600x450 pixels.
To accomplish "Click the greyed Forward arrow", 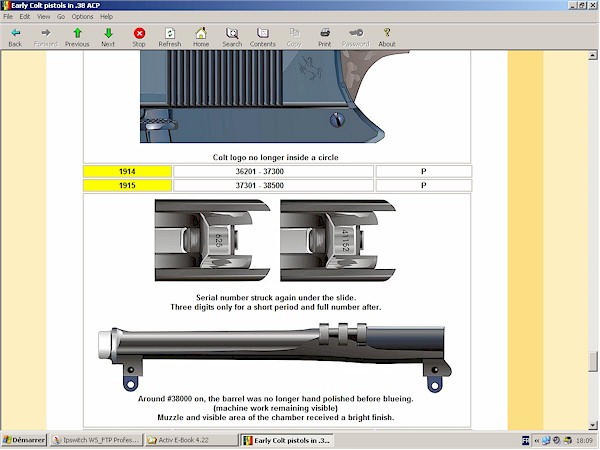I will pyautogui.click(x=46, y=37).
